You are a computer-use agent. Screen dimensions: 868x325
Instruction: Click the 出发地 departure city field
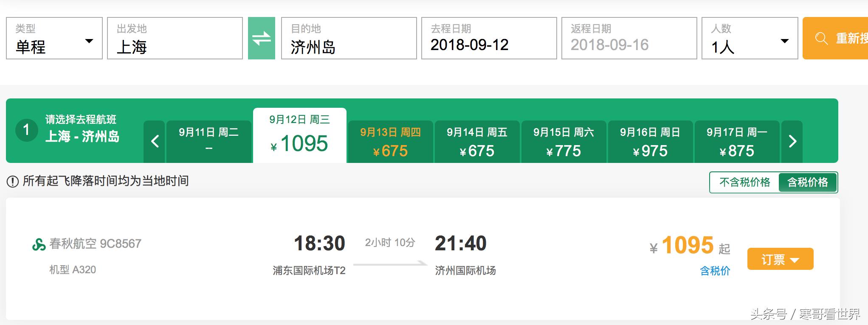175,39
